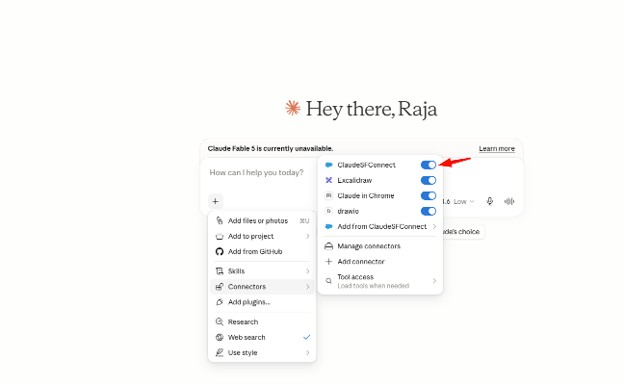
Task: Expand Add to project chevron
Action: coord(308,236)
